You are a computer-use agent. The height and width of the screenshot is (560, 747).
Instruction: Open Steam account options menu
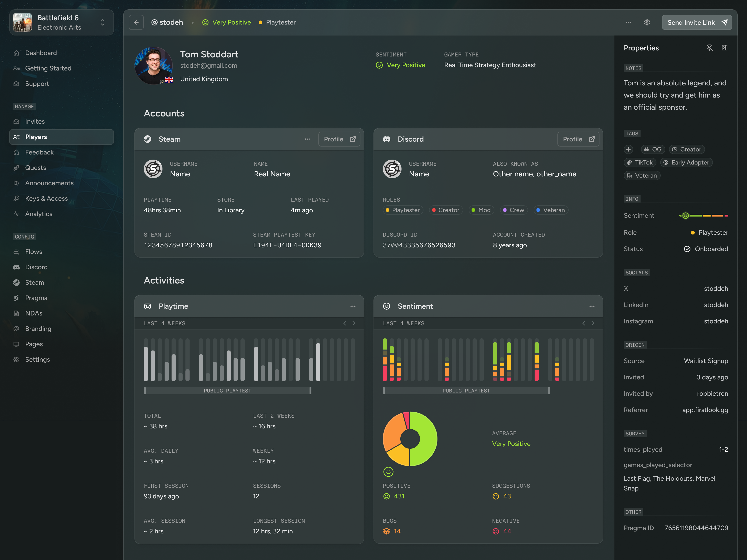[x=307, y=139]
